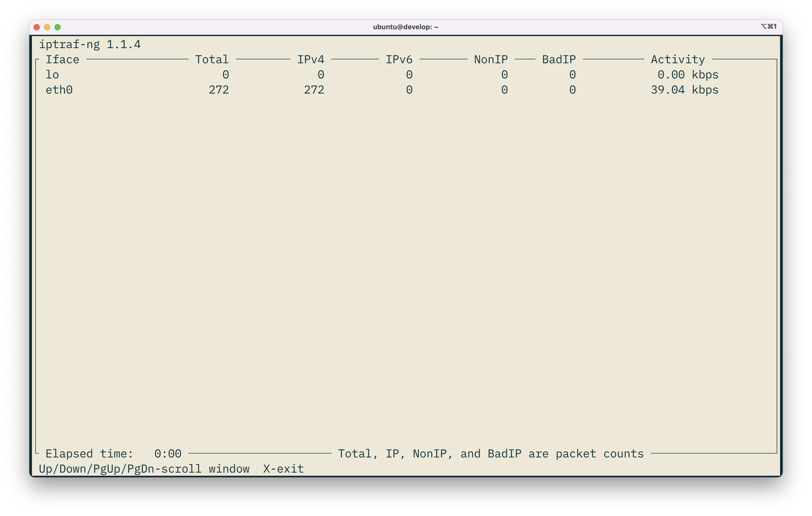Select the eth0 interface row
Image resolution: width=812 pixels, height=516 pixels.
pos(59,90)
